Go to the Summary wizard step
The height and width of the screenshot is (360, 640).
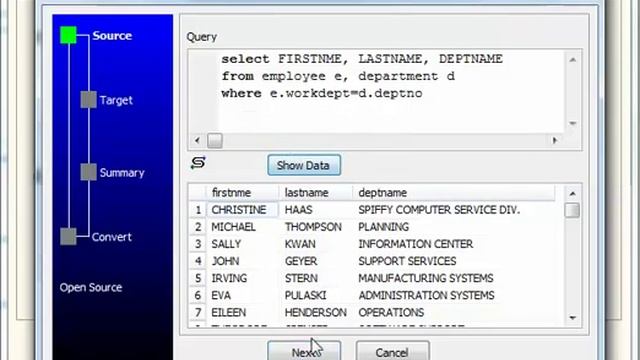(x=122, y=173)
